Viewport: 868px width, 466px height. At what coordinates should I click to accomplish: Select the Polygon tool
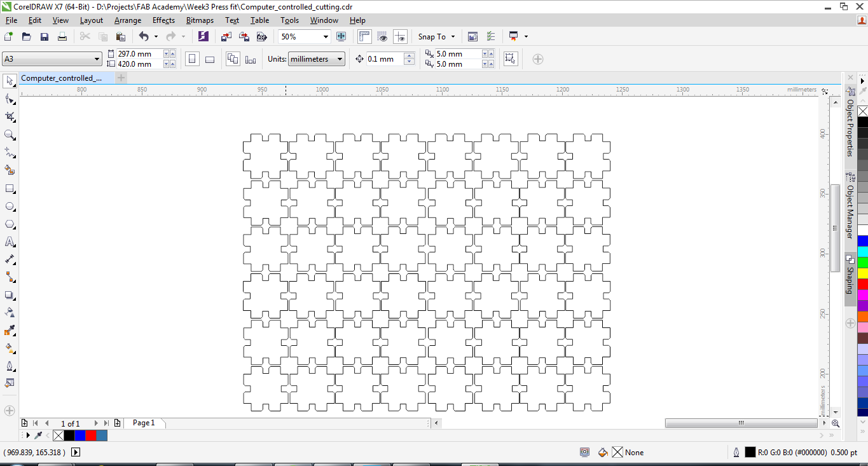click(10, 224)
